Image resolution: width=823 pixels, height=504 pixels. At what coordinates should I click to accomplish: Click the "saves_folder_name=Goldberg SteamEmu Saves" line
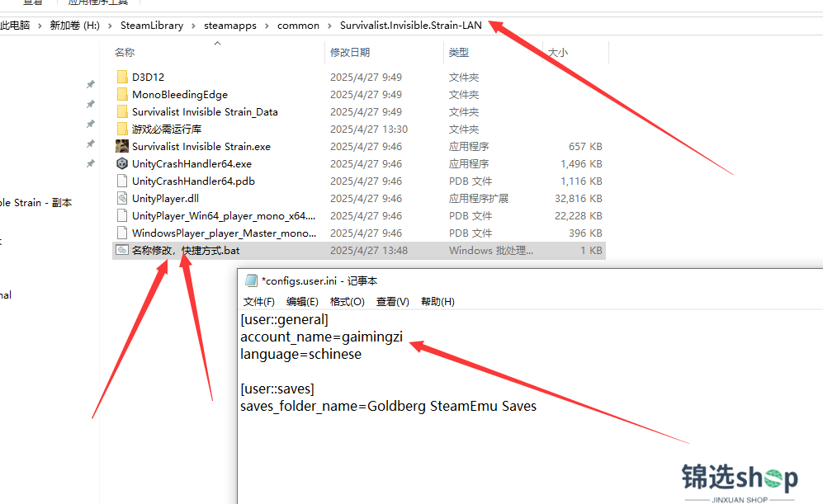tap(389, 406)
